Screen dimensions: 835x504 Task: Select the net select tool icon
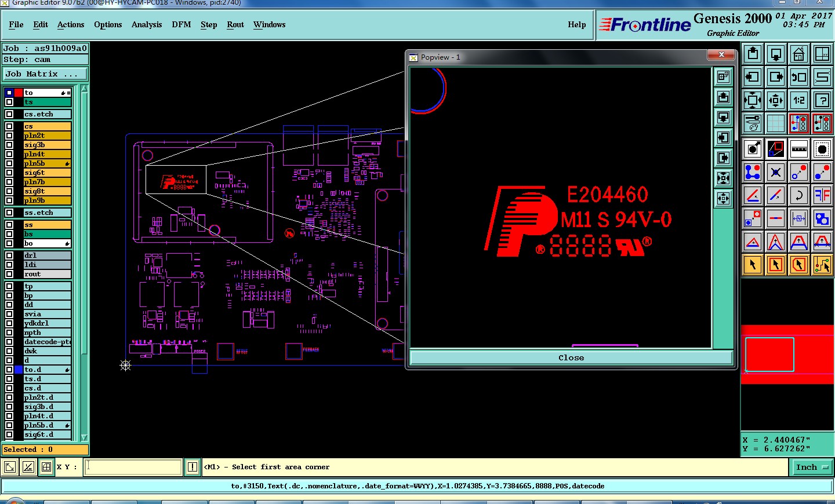(822, 265)
